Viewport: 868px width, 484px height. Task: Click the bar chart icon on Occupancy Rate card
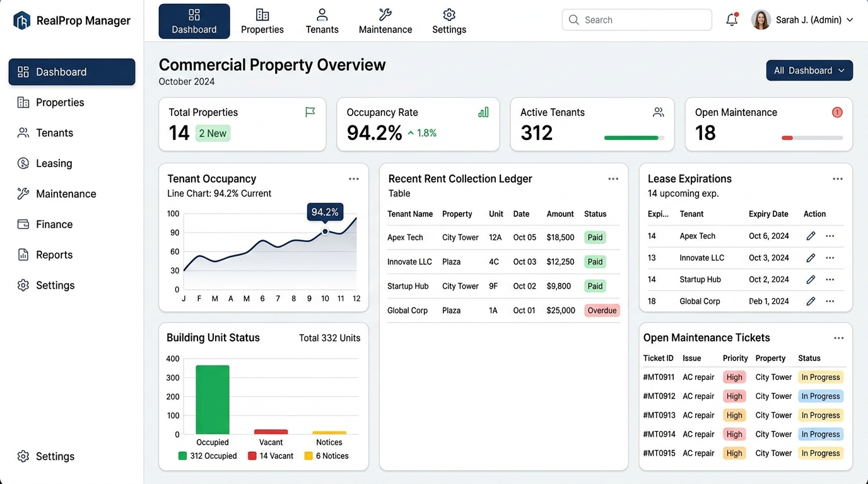[483, 112]
